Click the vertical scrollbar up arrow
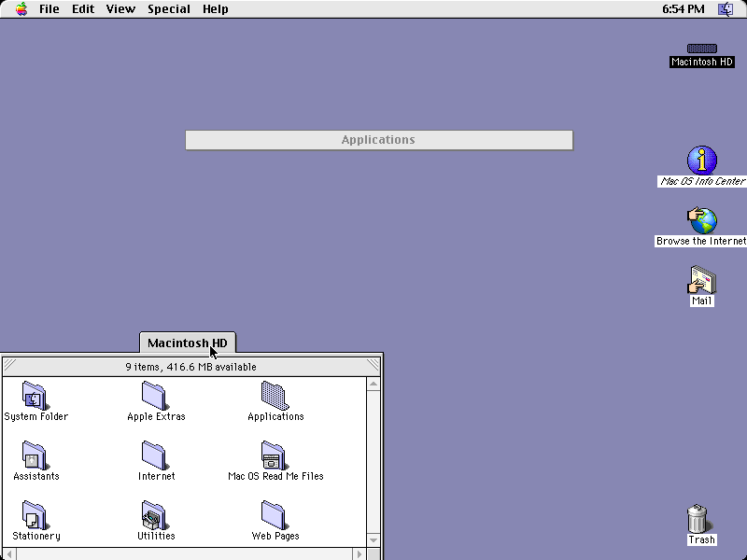Image resolution: width=747 pixels, height=560 pixels. click(373, 384)
